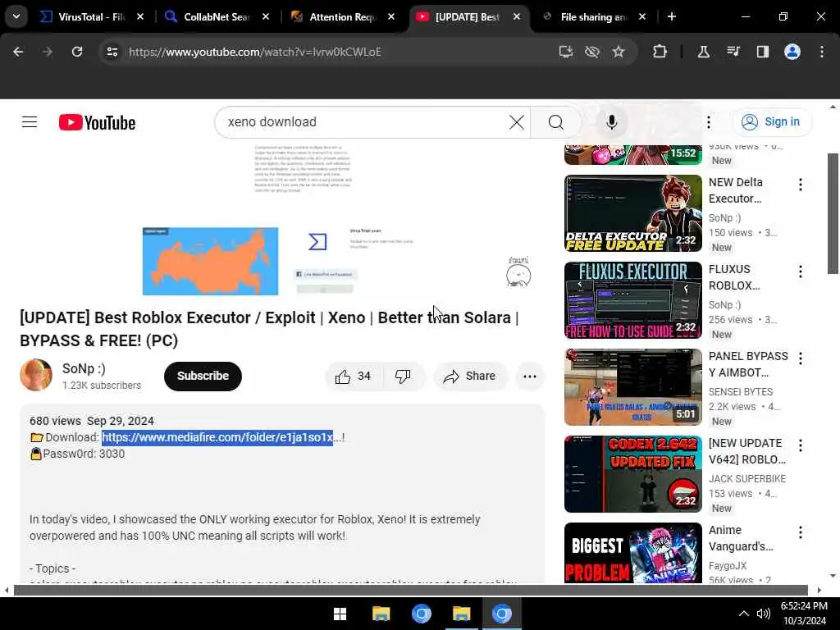Viewport: 840px width, 630px height.
Task: Switch to the Attention Required tab
Action: [x=342, y=16]
